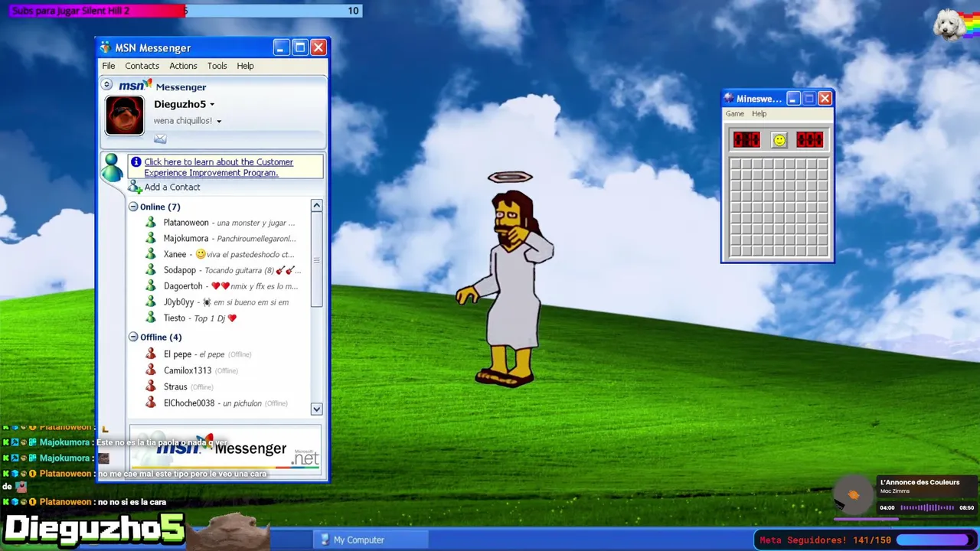Screen dimensions: 980x551
Task: Click the email envelope icon
Action: (160, 139)
